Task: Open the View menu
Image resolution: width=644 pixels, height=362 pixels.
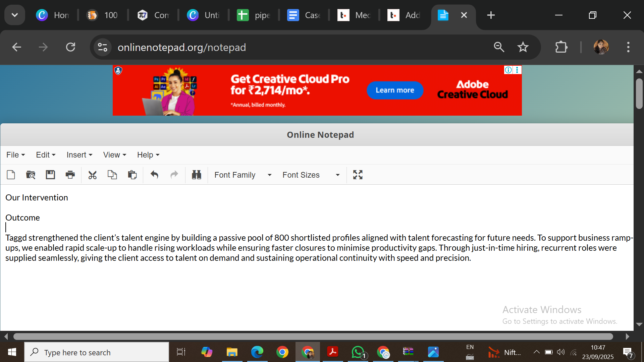Action: pos(114,155)
